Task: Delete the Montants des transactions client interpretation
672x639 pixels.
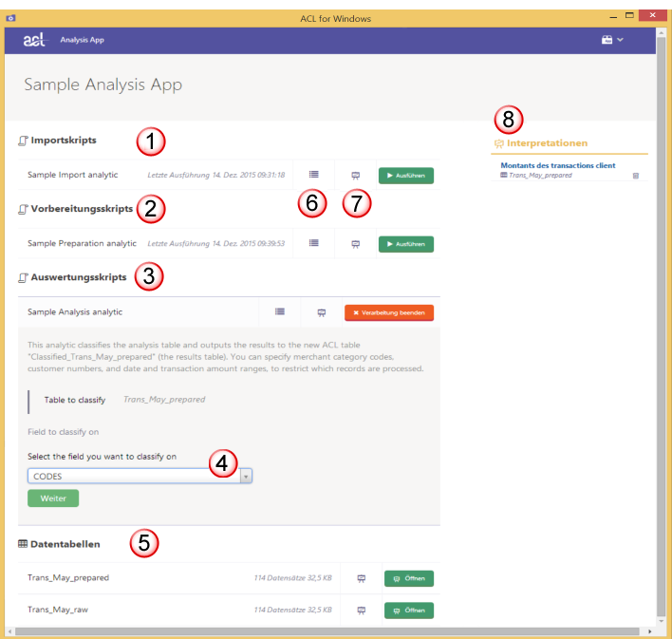Action: [x=636, y=176]
